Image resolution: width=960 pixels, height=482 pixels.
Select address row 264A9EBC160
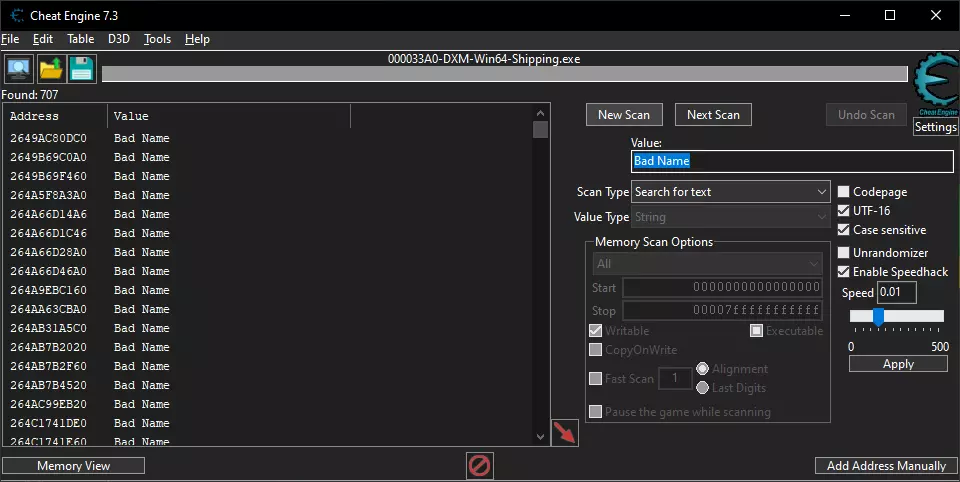tap(268, 290)
